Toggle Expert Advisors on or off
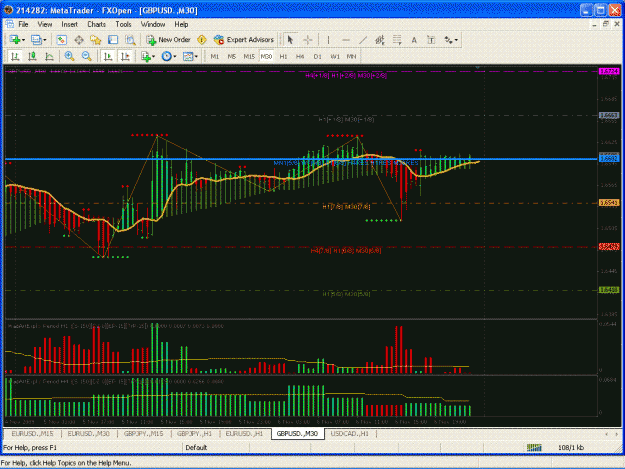The width and height of the screenshot is (625, 469). click(244, 40)
